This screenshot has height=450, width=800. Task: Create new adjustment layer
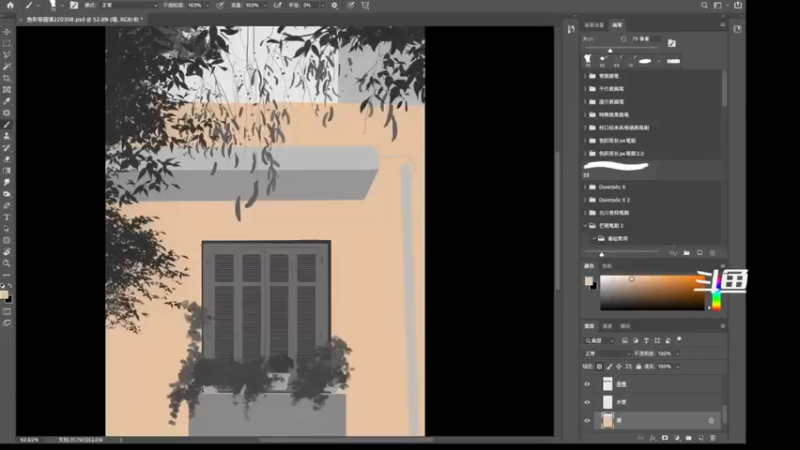(677, 438)
